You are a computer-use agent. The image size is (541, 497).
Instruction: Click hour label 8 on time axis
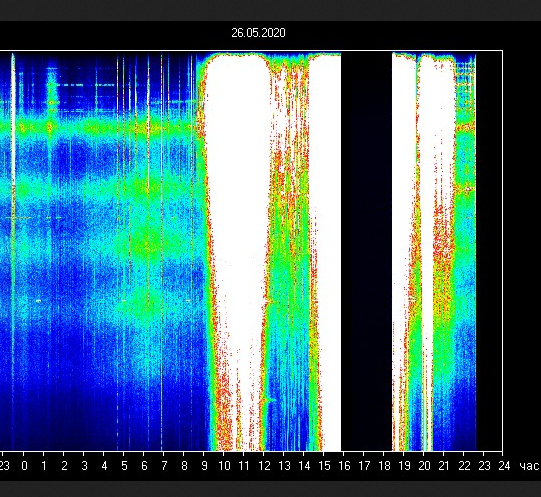coord(184,466)
